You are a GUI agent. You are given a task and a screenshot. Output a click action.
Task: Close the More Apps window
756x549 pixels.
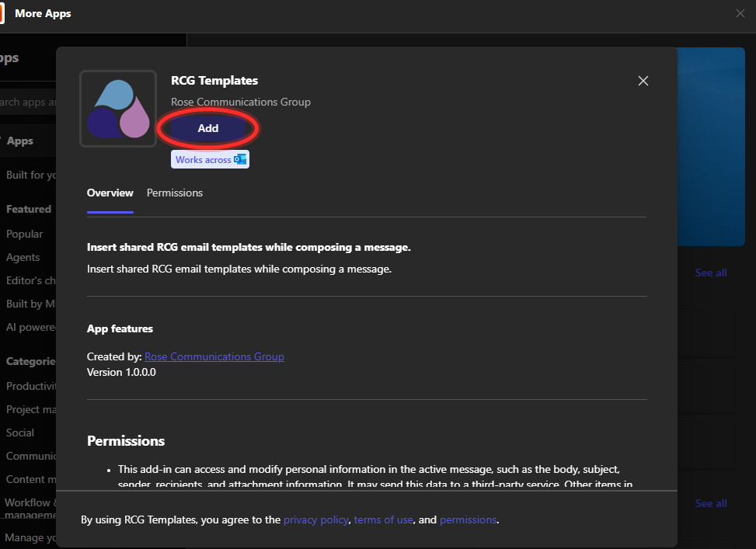point(740,13)
